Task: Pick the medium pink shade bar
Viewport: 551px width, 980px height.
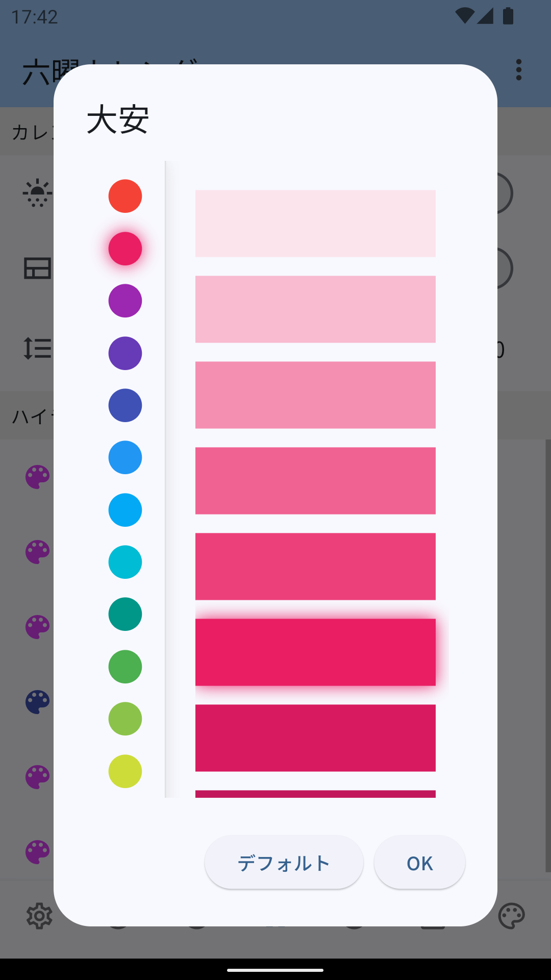Action: (x=315, y=481)
